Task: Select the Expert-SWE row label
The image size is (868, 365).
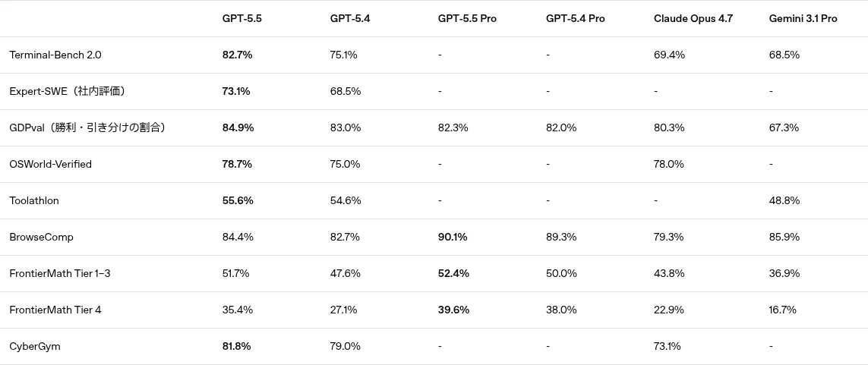Action: tap(67, 91)
